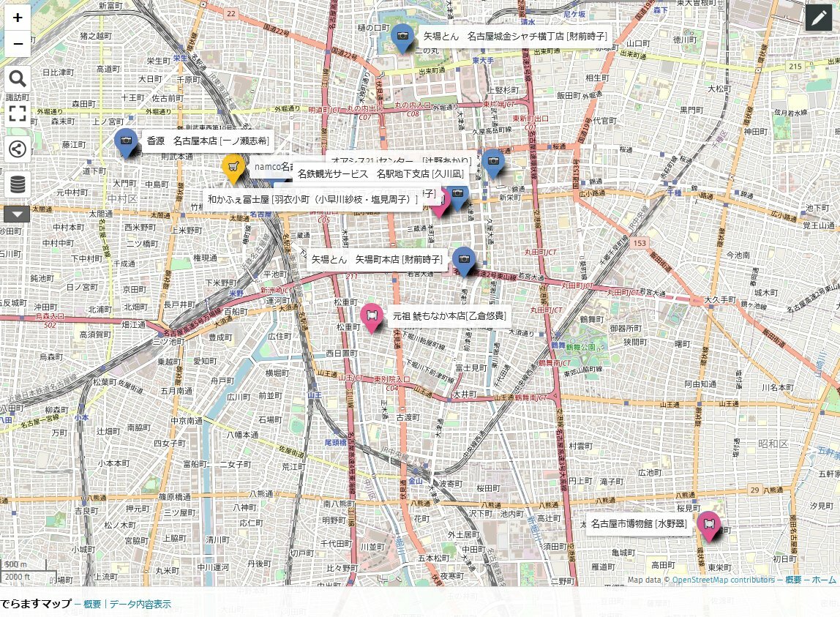Screen dimensions: 840x617
Task: Select blue camera marker near オアシス21
Action: [x=493, y=163]
